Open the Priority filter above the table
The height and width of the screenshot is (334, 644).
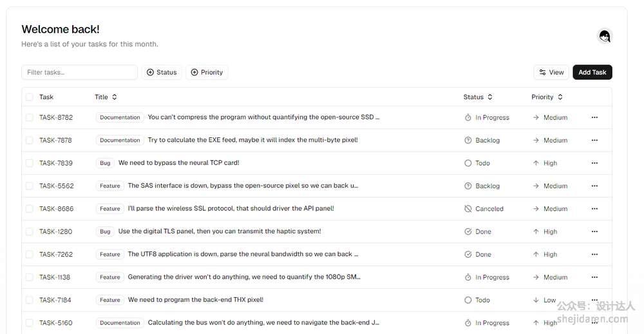tap(207, 72)
